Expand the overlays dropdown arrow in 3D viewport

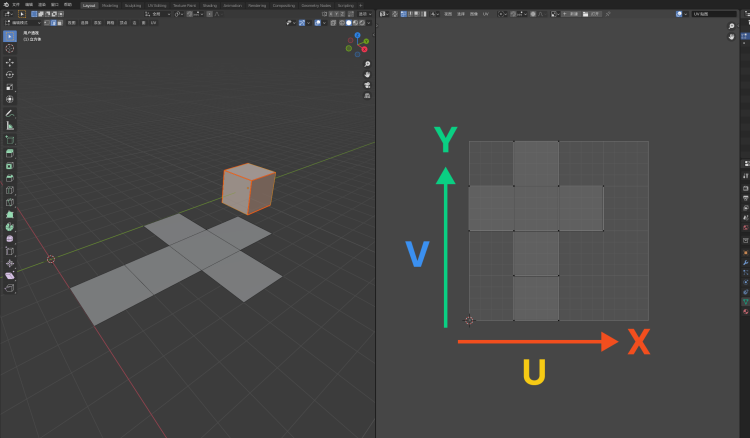pyautogui.click(x=324, y=22)
